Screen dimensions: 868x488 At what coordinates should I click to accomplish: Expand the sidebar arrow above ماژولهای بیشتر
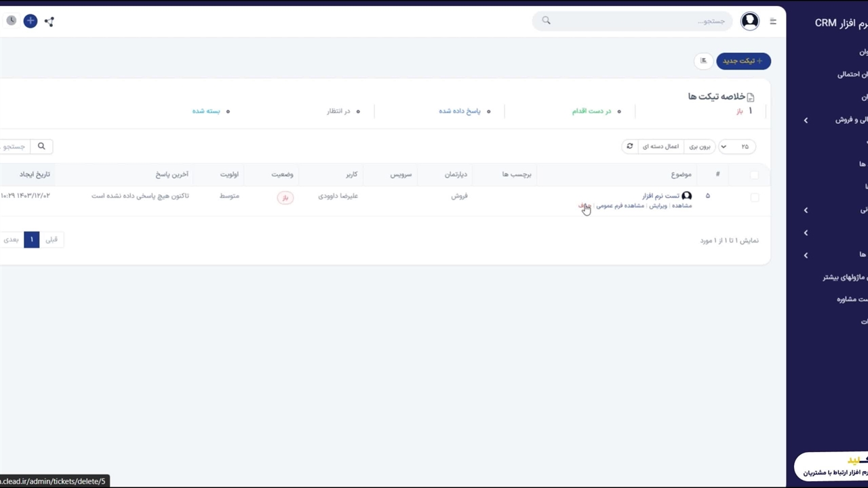[806, 256]
